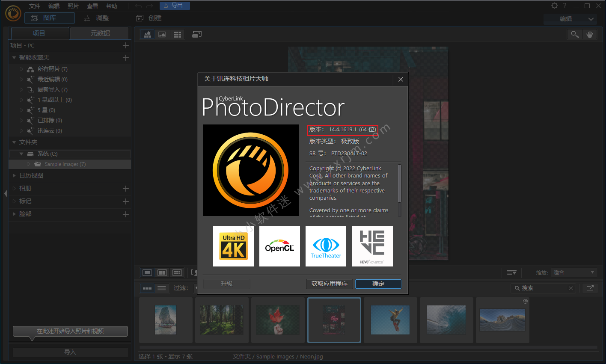Select the hand pan tool
606x364 pixels.
tap(589, 34)
